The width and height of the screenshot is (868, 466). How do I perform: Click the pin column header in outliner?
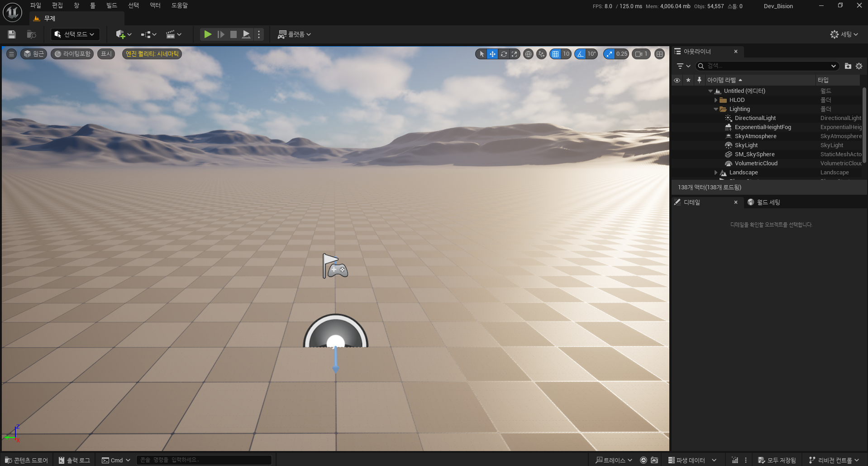(x=699, y=80)
